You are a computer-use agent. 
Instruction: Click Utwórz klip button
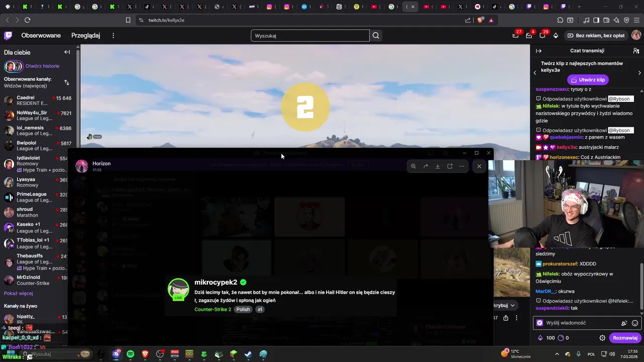[588, 80]
